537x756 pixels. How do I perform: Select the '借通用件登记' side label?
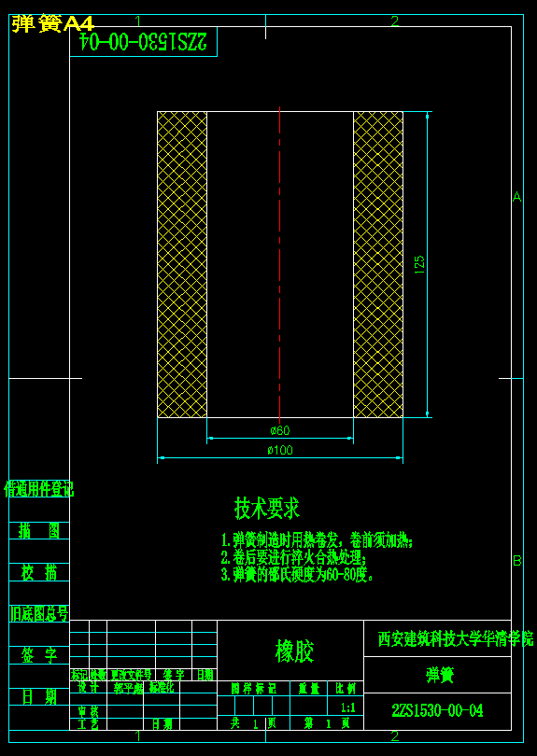[x=39, y=489]
